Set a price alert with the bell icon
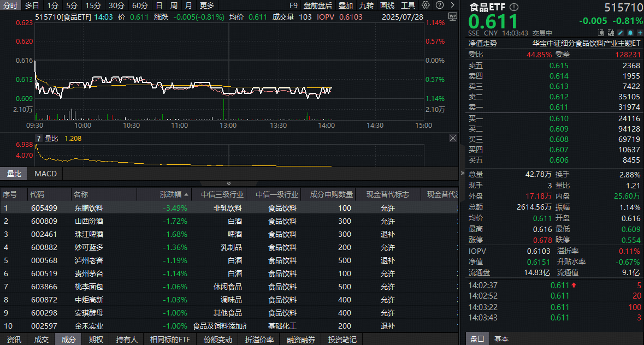This screenshot has height=345, width=644. 630,33
